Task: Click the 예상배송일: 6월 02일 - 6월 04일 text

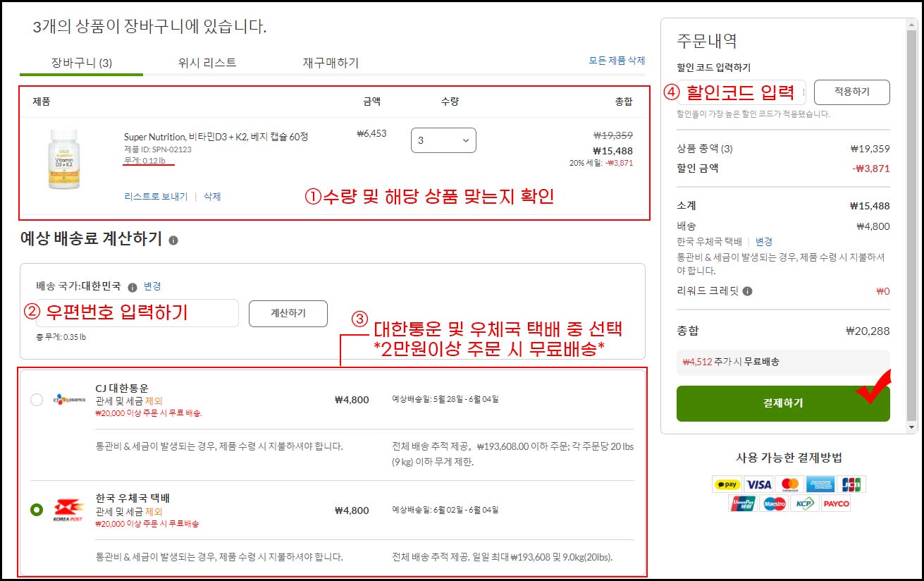Action: [x=445, y=509]
